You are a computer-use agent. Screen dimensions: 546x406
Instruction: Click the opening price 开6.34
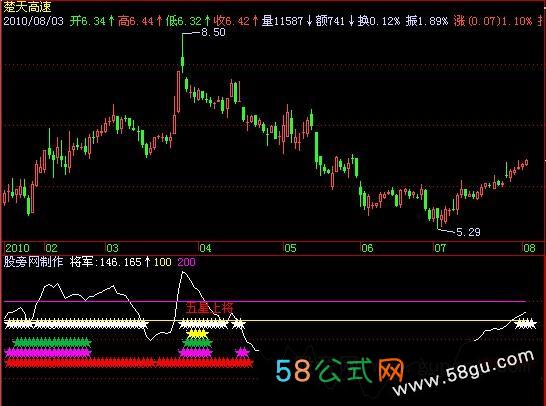87,21
